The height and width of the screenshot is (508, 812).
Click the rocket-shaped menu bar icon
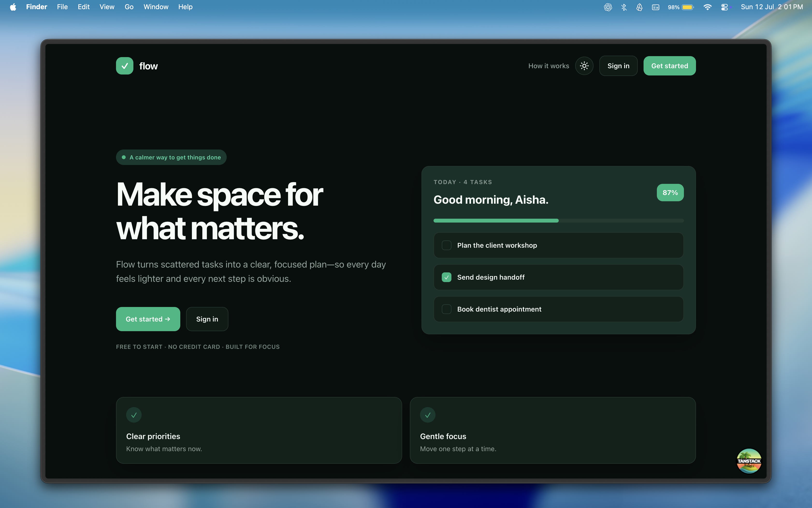coord(639,7)
